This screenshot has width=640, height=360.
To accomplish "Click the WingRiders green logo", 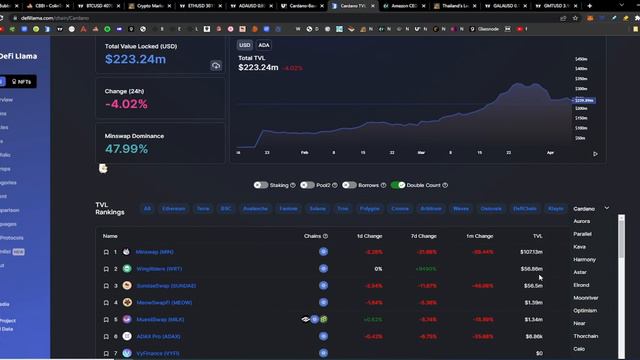I will tap(127, 269).
